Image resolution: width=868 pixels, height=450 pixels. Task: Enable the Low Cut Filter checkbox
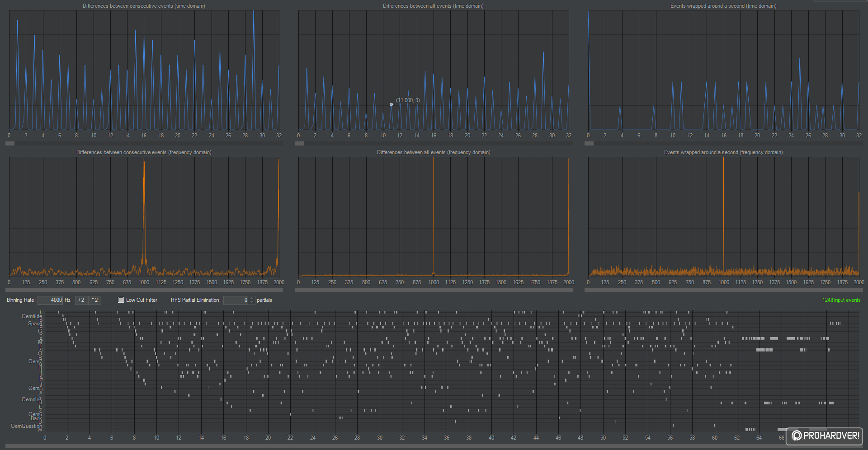coord(121,300)
